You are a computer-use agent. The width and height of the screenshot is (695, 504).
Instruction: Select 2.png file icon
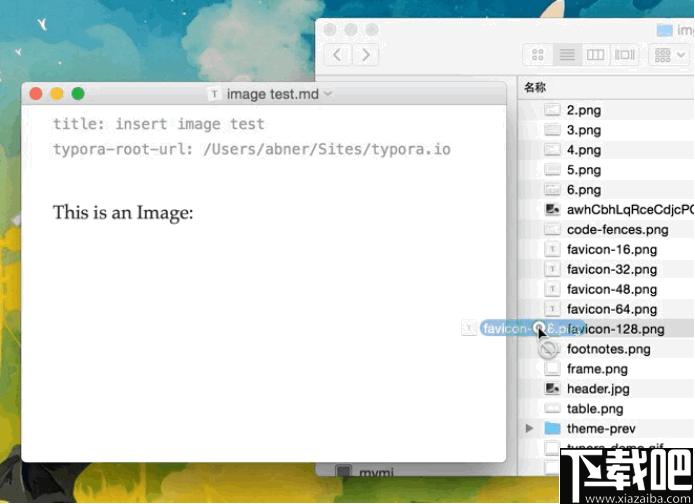(x=552, y=109)
